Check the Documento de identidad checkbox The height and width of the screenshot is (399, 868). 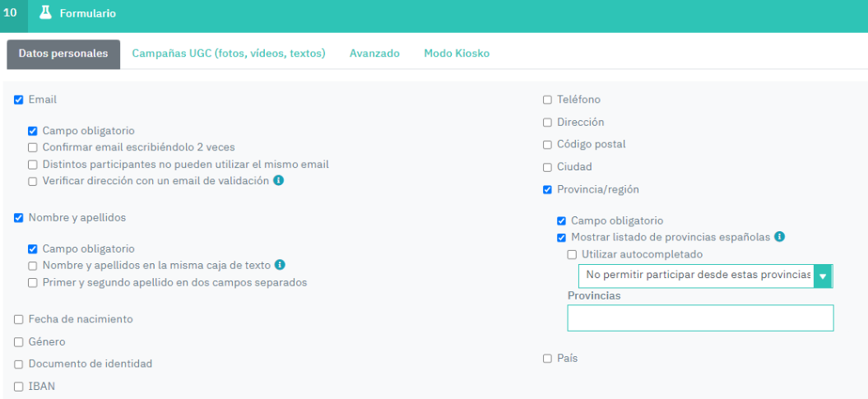pos(19,364)
